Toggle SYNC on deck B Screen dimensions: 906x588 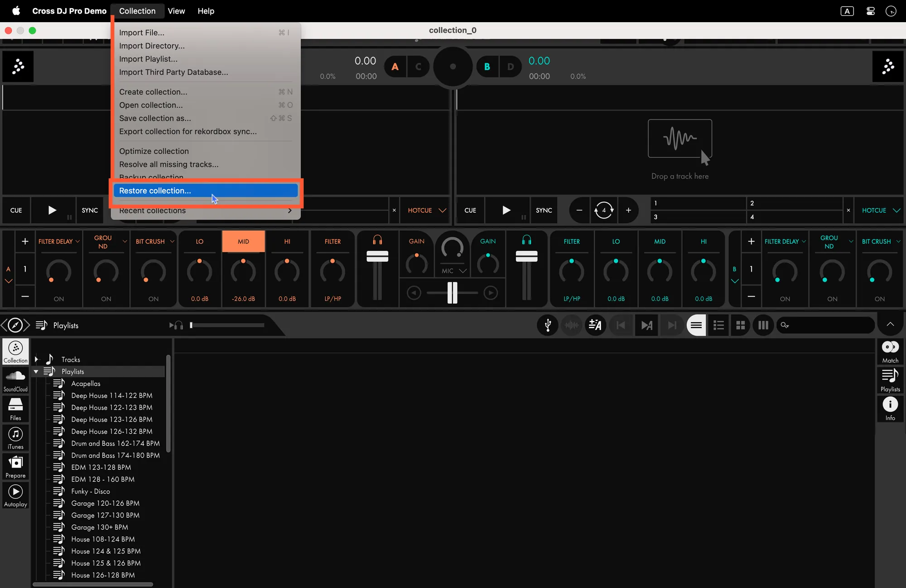(x=544, y=210)
